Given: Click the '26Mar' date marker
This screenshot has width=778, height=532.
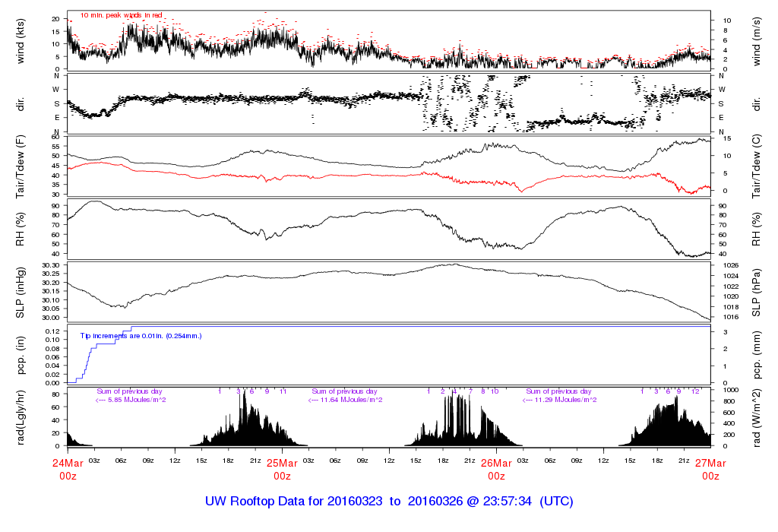Looking at the screenshot, I should (496, 463).
